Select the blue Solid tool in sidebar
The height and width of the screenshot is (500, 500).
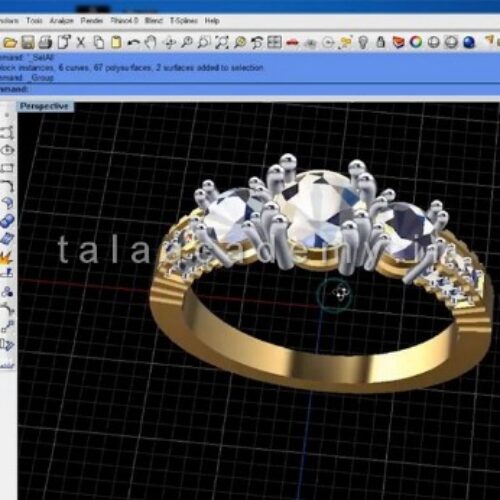[7, 221]
